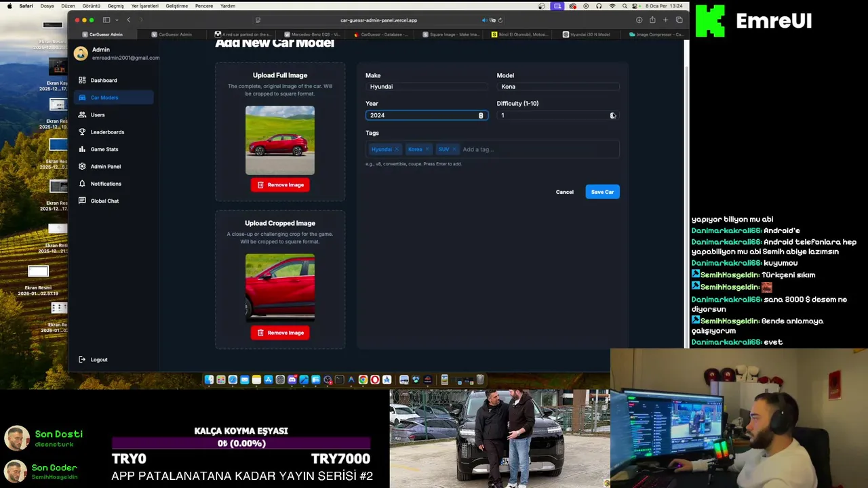Open the Users sidebar section
The image size is (868, 488).
113,115
